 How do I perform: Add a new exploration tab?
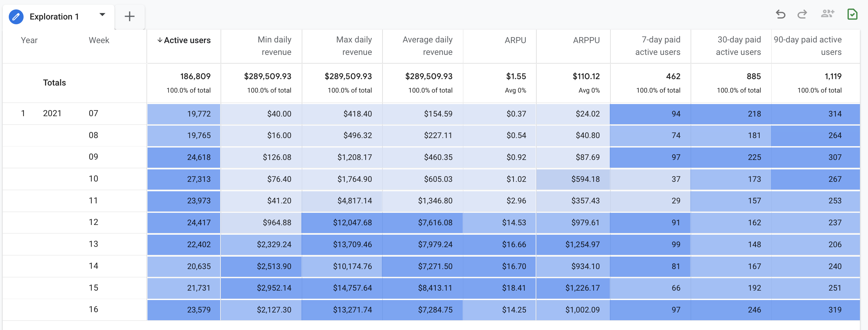[129, 16]
